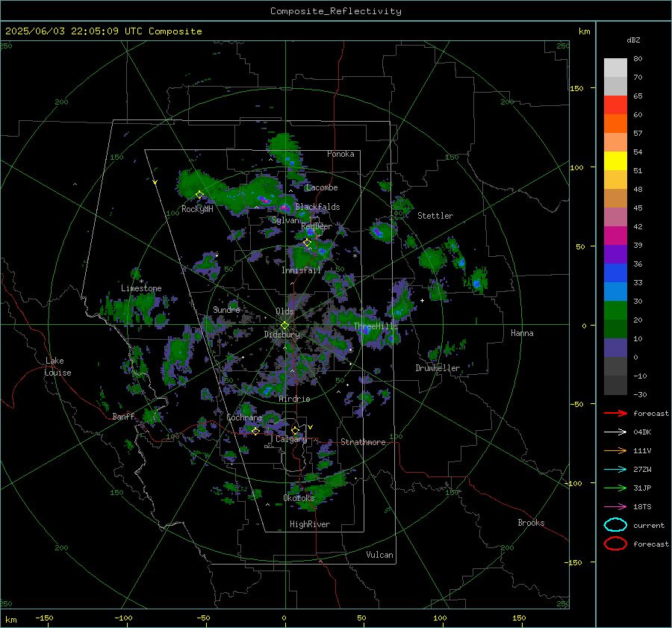The image size is (672, 628).
Task: Click the dBZ legend heading
Action: click(633, 40)
